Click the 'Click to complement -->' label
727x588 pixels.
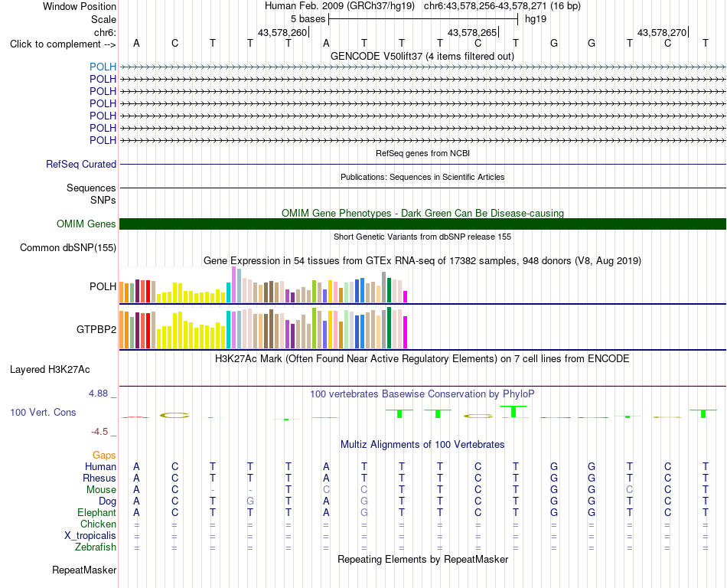click(x=63, y=44)
